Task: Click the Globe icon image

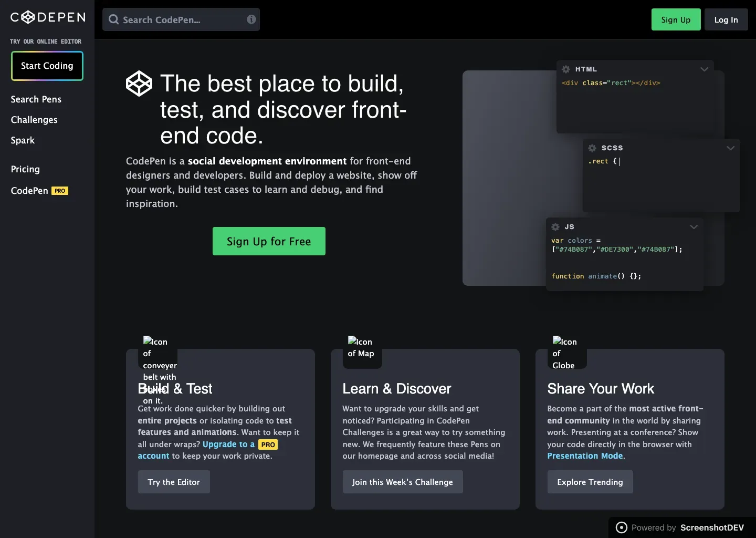Action: [567, 352]
